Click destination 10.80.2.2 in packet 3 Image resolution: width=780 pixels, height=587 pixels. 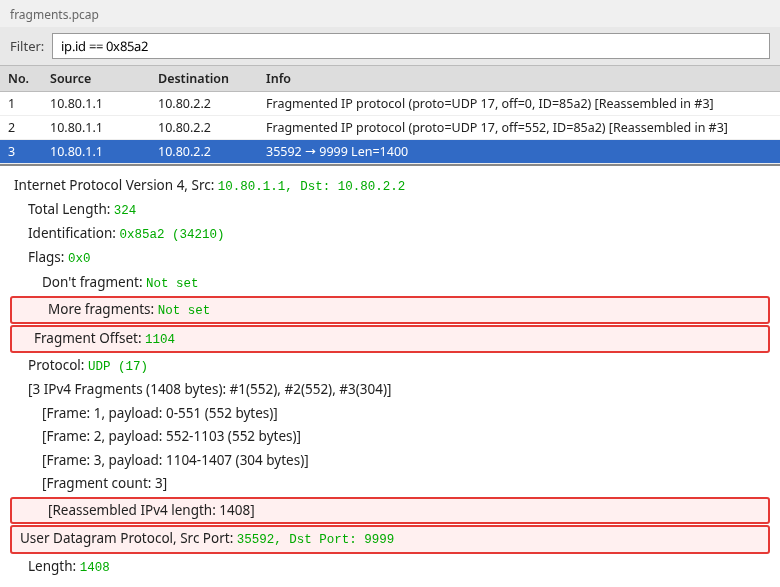(184, 152)
